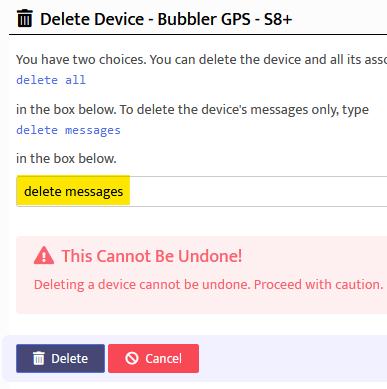
Task: Click the final 'in the box below.' line
Action: point(66,158)
